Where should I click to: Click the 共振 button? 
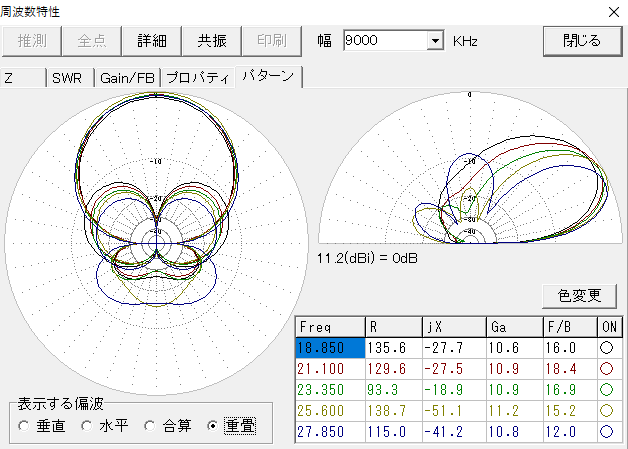tap(211, 41)
